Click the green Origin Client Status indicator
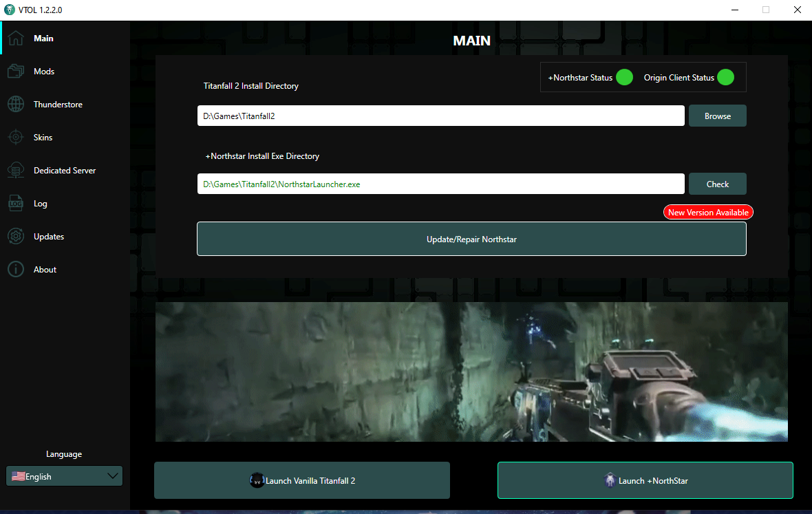 (725, 77)
